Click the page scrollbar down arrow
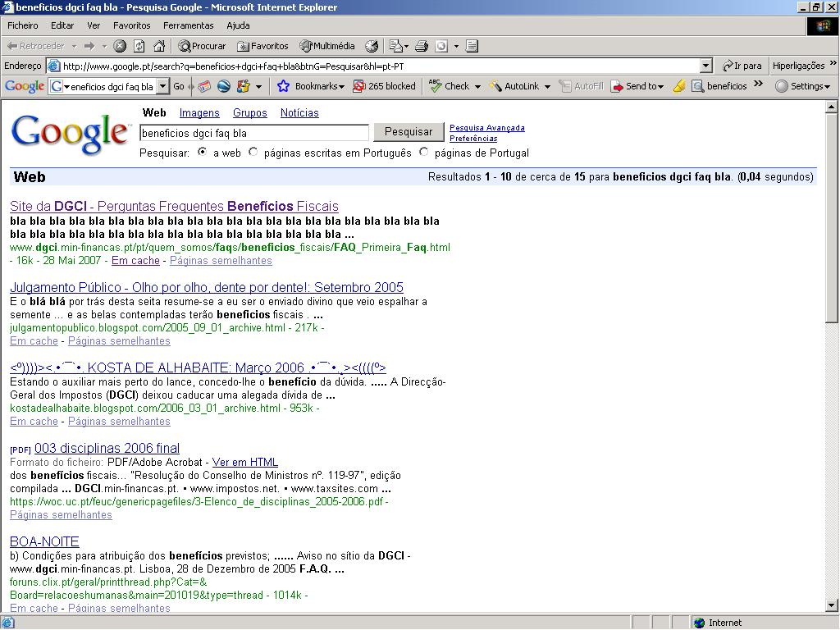 832,606
